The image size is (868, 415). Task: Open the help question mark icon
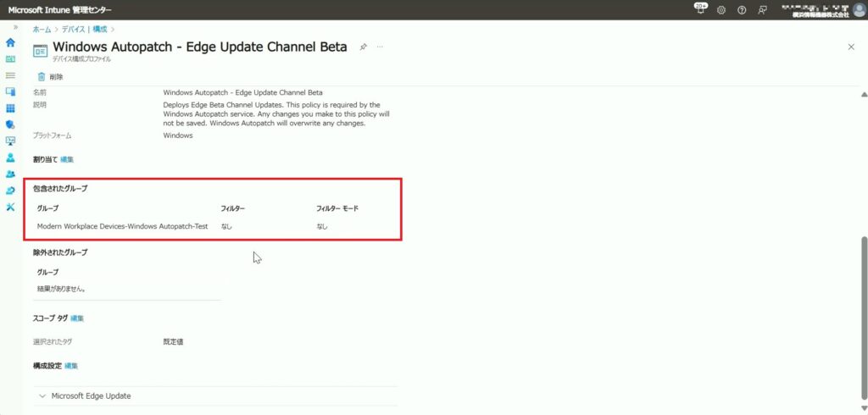[x=742, y=10]
